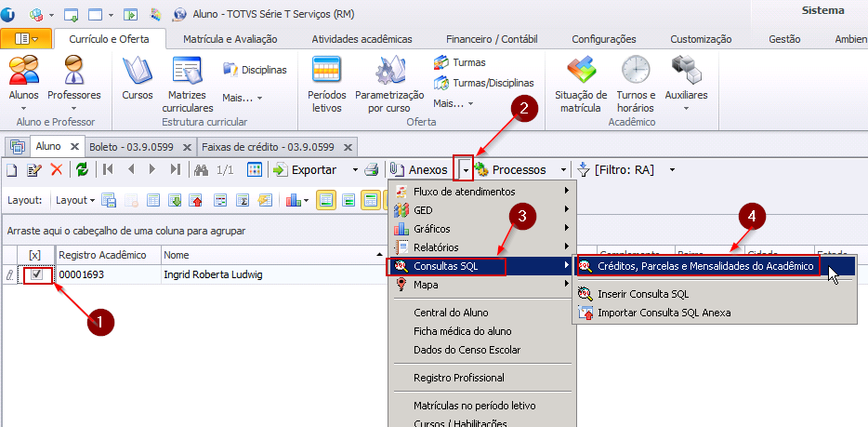Uncheck the checkbox for record 00001693
868x427 pixels.
[x=36, y=275]
